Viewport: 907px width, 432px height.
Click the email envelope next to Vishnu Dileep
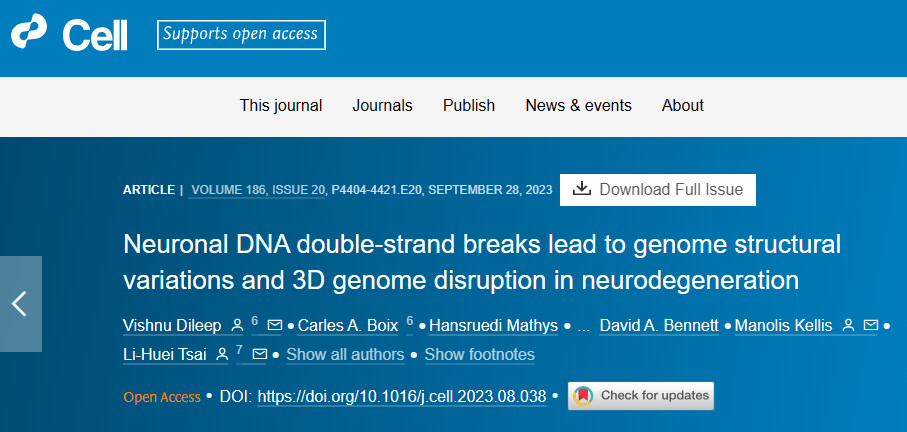tap(274, 326)
